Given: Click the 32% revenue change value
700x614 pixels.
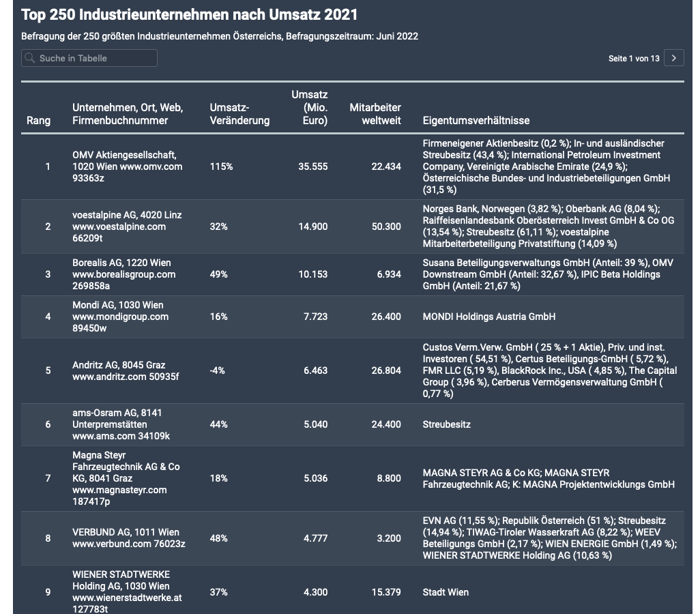Looking at the screenshot, I should pyautogui.click(x=219, y=226).
